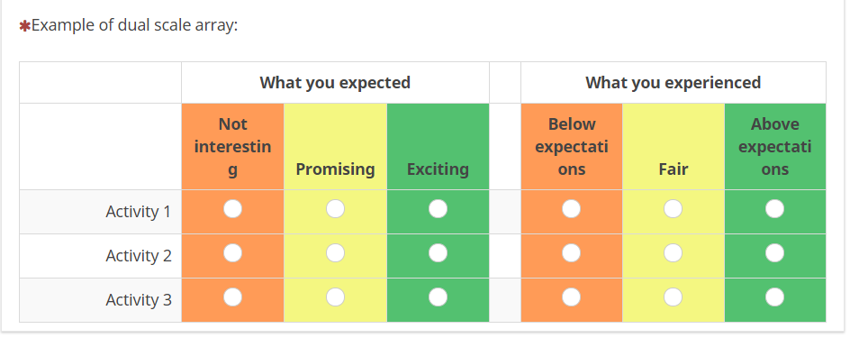This screenshot has width=868, height=338.
Task: Select Promising for Activity 2
Action: pos(335,253)
